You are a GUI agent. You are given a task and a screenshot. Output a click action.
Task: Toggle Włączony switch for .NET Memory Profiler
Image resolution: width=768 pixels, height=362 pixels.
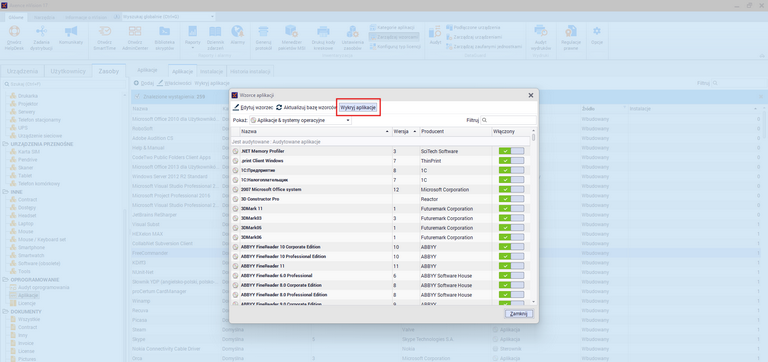pos(511,151)
